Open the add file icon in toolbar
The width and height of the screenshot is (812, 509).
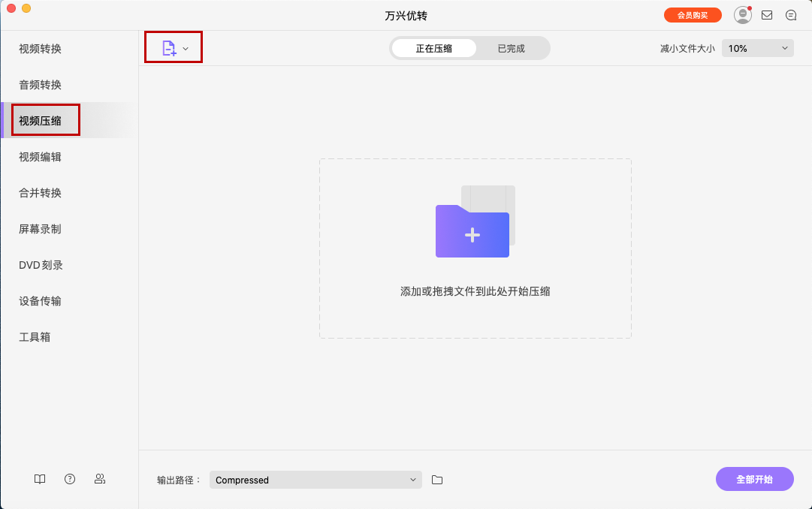169,47
